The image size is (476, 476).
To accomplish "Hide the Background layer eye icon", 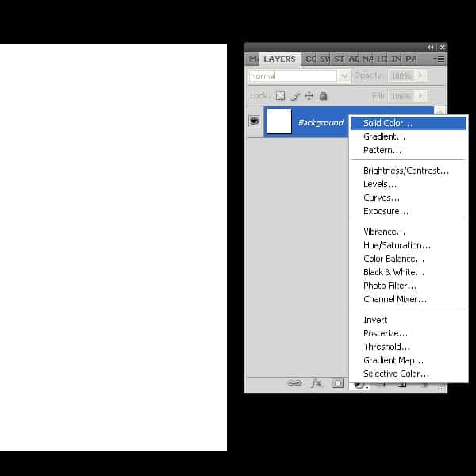I will pos(254,121).
